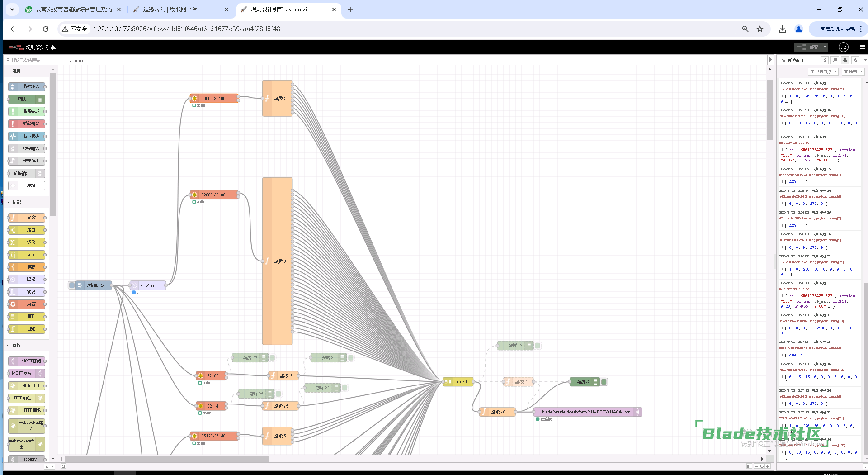Open the node help book sidebar button
The image size is (868, 475).
[835, 60]
